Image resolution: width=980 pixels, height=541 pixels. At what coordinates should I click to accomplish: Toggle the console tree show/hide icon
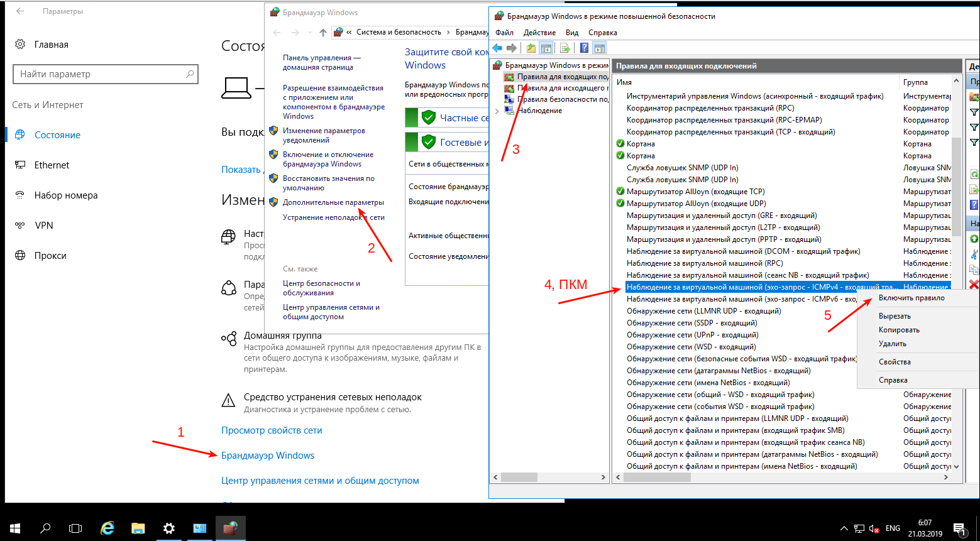(x=546, y=48)
